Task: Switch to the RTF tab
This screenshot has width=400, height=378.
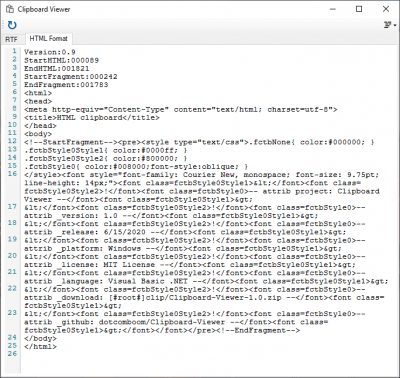Action: (11, 39)
